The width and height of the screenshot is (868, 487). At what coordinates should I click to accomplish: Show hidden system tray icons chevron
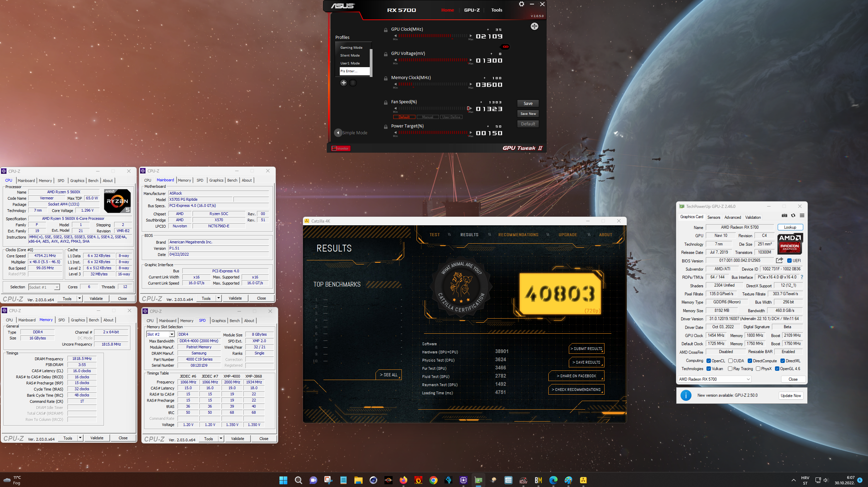[794, 480]
